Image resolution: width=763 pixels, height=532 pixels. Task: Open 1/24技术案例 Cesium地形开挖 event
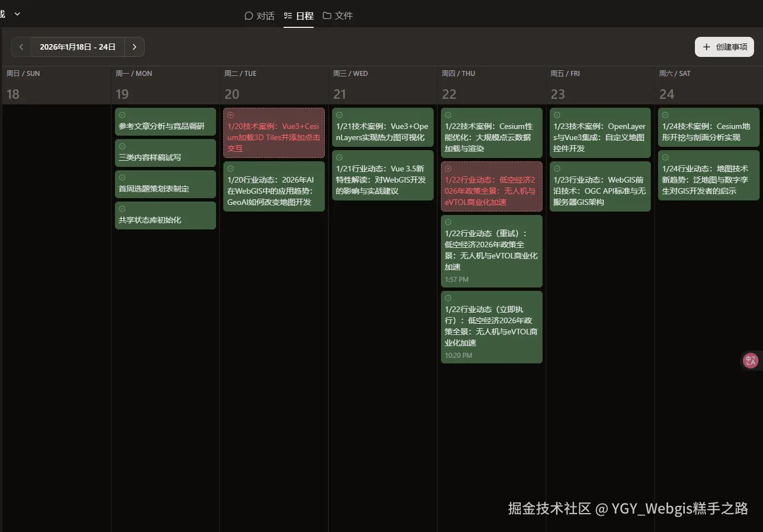pos(709,127)
